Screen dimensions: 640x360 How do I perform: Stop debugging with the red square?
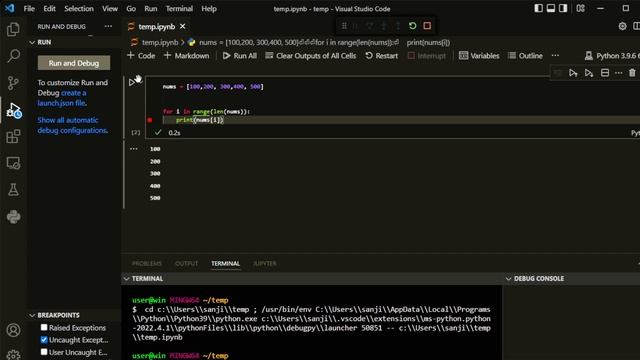(x=427, y=26)
